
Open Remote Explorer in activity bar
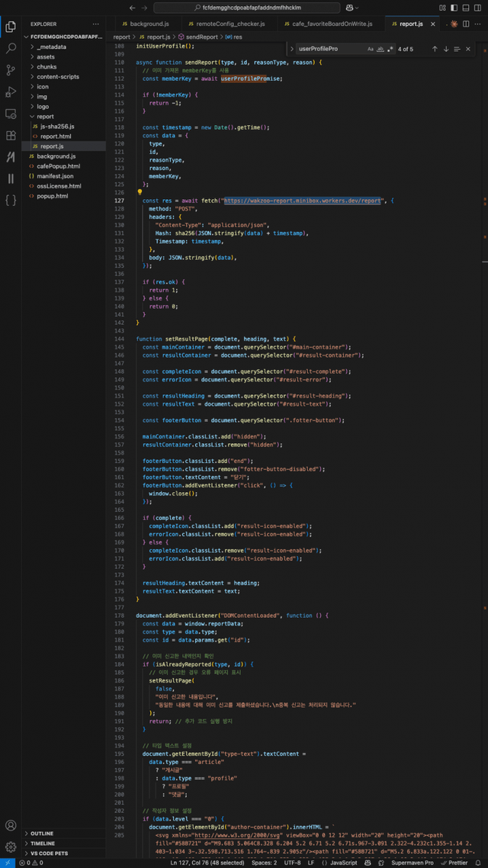click(x=11, y=114)
